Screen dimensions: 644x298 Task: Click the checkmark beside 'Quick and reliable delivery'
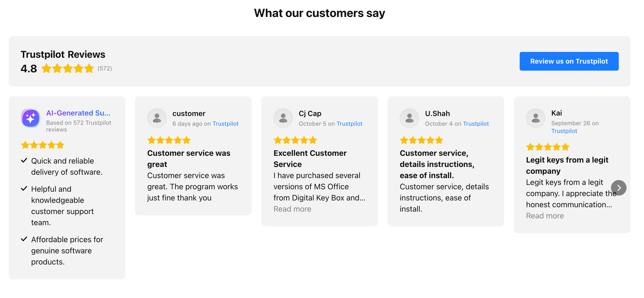pyautogui.click(x=24, y=160)
